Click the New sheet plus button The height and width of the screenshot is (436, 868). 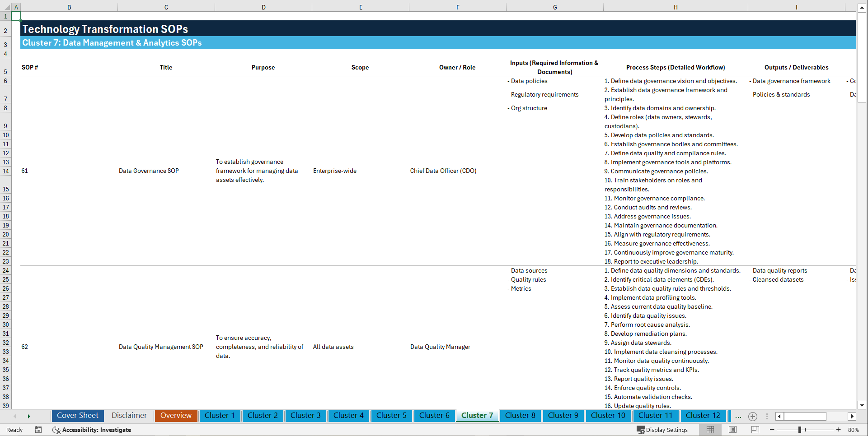pyautogui.click(x=753, y=416)
